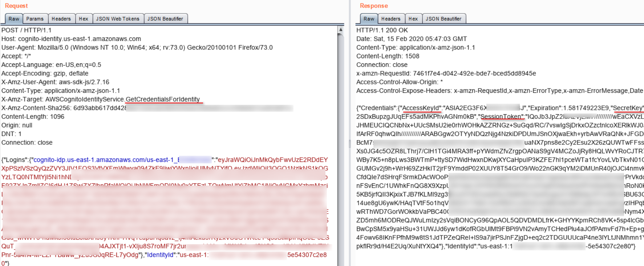This screenshot has width=644, height=266.
Task: Click the IdentityId key in the request body
Action: pos(160,255)
